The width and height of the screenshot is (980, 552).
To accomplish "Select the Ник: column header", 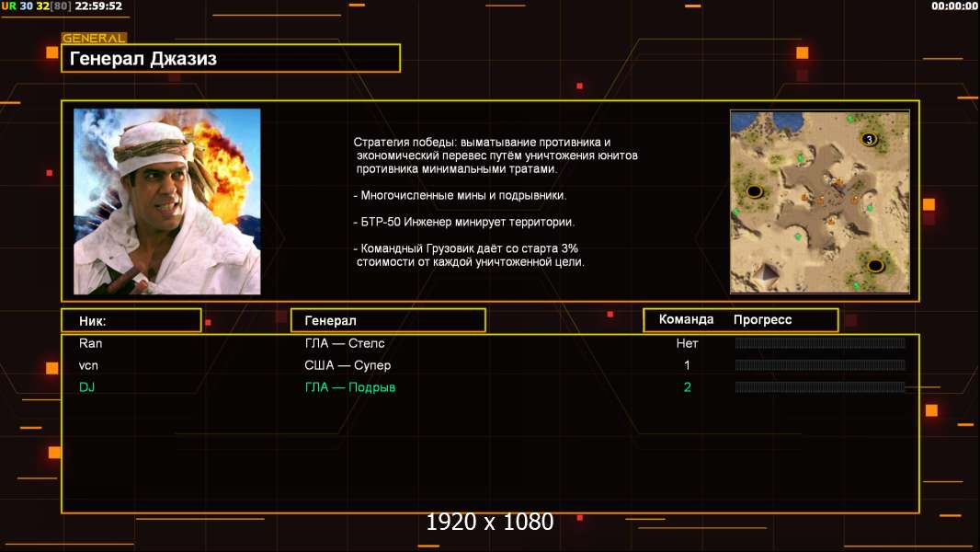I will (131, 321).
